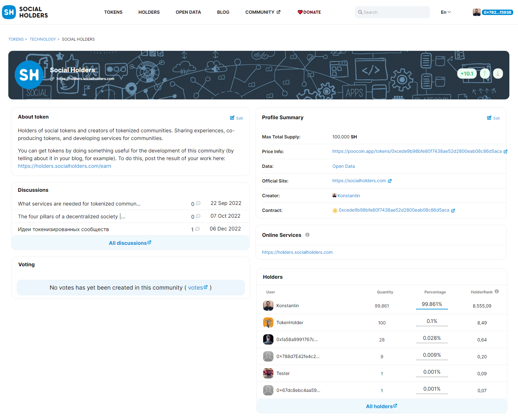Image resolution: width=518 pixels, height=420 pixels.
Task: Click in the Search input field
Action: click(392, 12)
